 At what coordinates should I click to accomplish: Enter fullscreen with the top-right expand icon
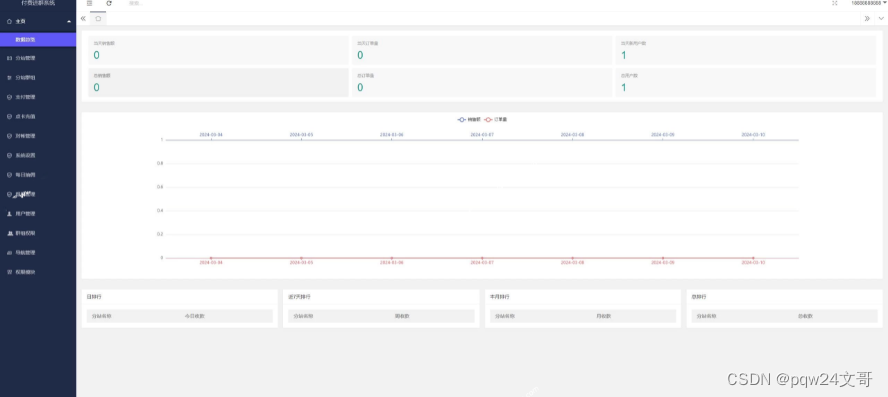tap(835, 3)
